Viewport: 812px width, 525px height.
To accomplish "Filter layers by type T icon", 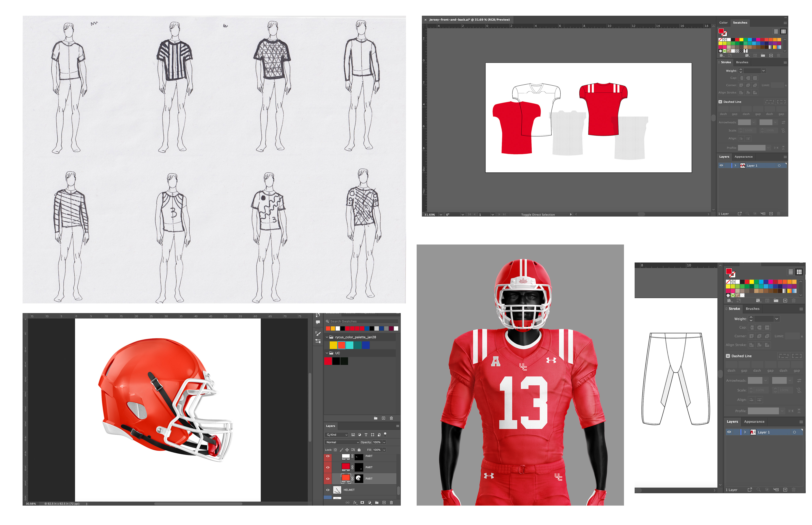I will [366, 435].
